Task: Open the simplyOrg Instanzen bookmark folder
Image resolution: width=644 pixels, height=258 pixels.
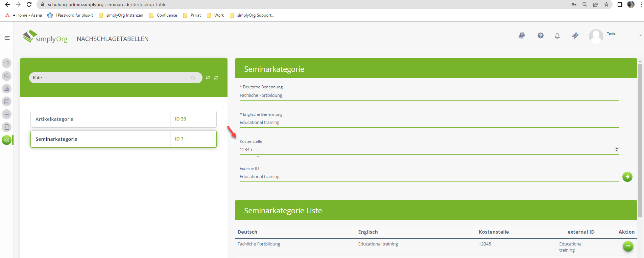Action: tap(121, 15)
